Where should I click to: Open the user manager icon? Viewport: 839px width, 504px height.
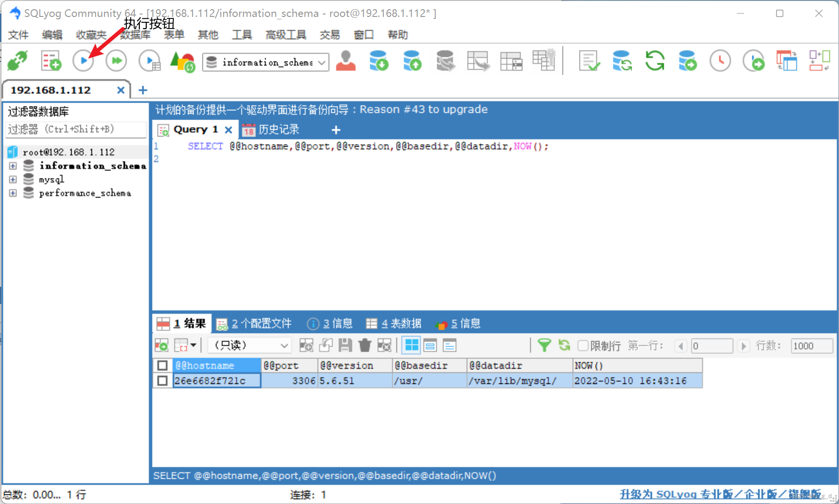point(346,61)
